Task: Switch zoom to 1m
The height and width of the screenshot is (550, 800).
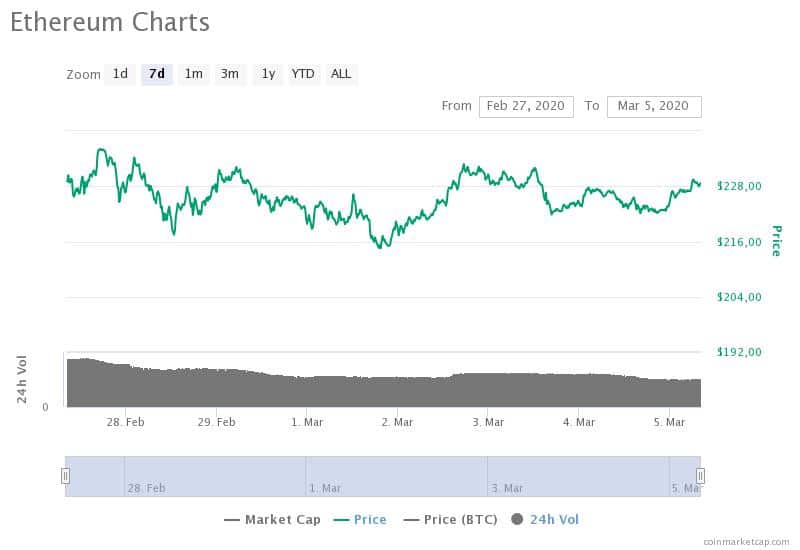Action: (193, 74)
